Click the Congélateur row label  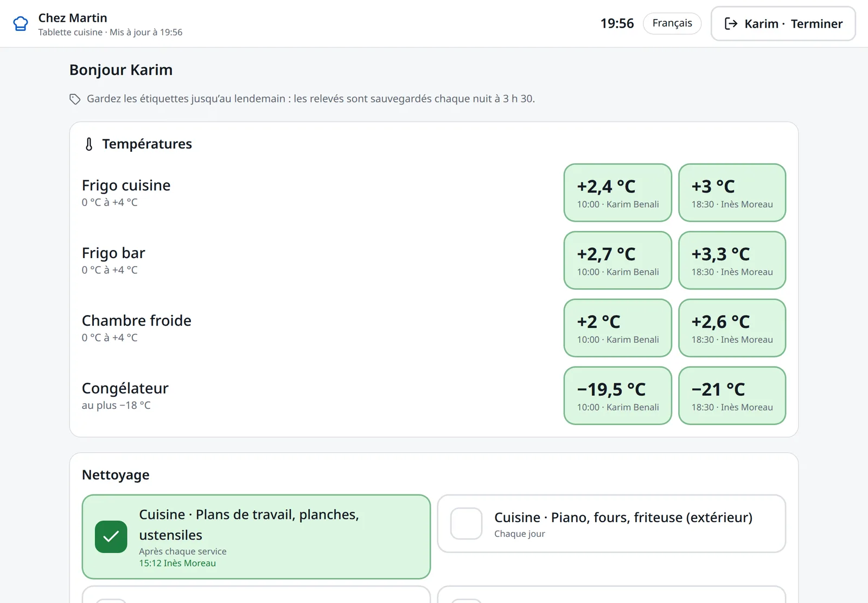(125, 388)
